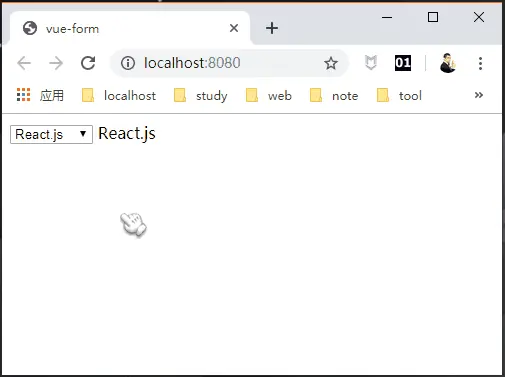
Task: Open the 01 extension icon
Action: click(403, 63)
